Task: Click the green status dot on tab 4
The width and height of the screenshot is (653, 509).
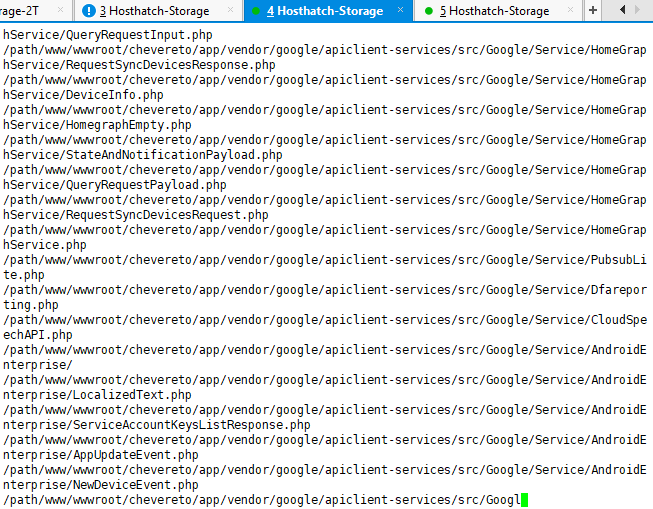Action: tap(256, 11)
